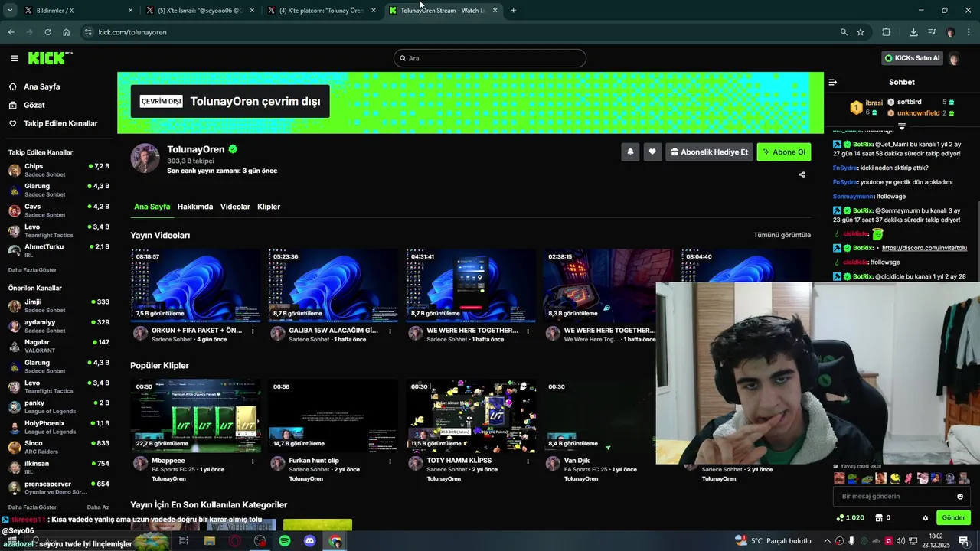The width and height of the screenshot is (980, 551).
Task: Click the 1.020 channel points indicator
Action: point(851,518)
